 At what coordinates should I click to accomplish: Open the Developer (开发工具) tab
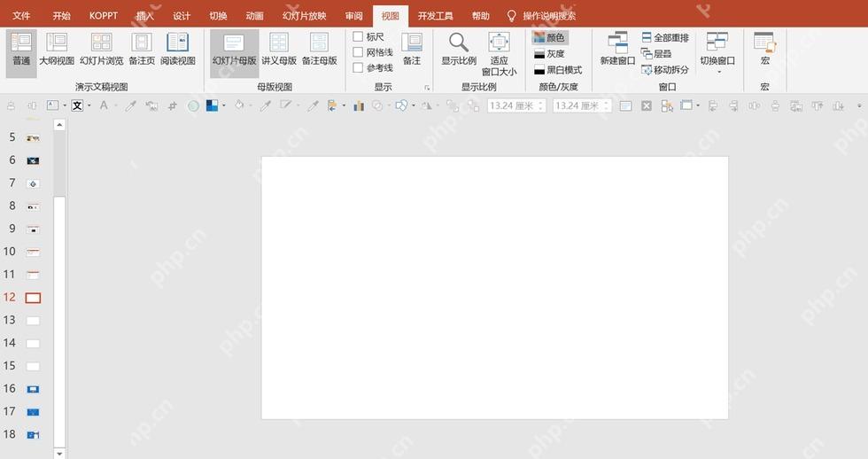pos(435,15)
